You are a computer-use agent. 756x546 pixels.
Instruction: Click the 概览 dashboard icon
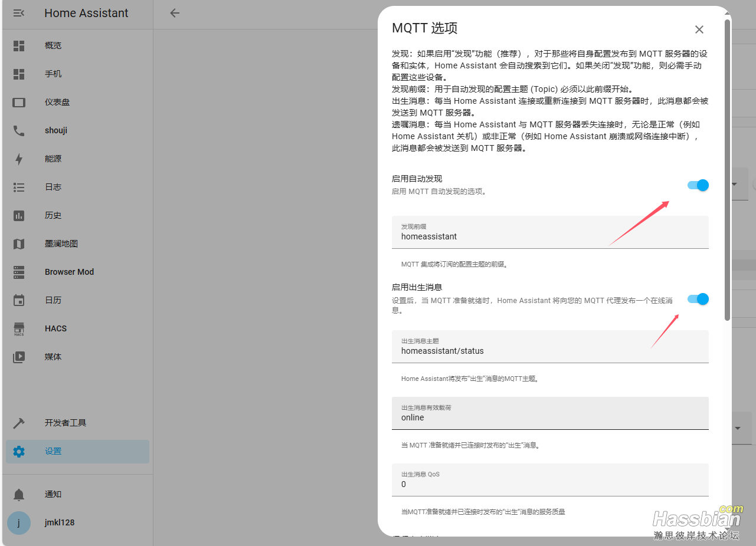pos(19,45)
